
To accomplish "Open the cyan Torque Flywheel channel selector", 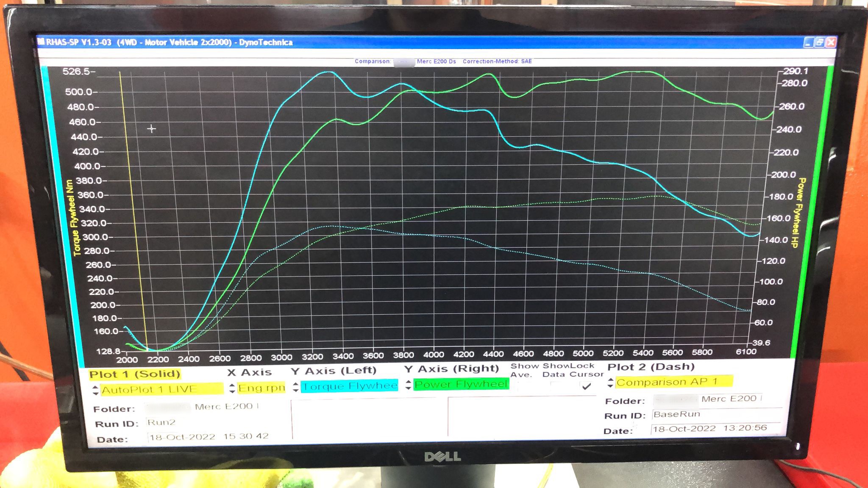I will point(350,386).
